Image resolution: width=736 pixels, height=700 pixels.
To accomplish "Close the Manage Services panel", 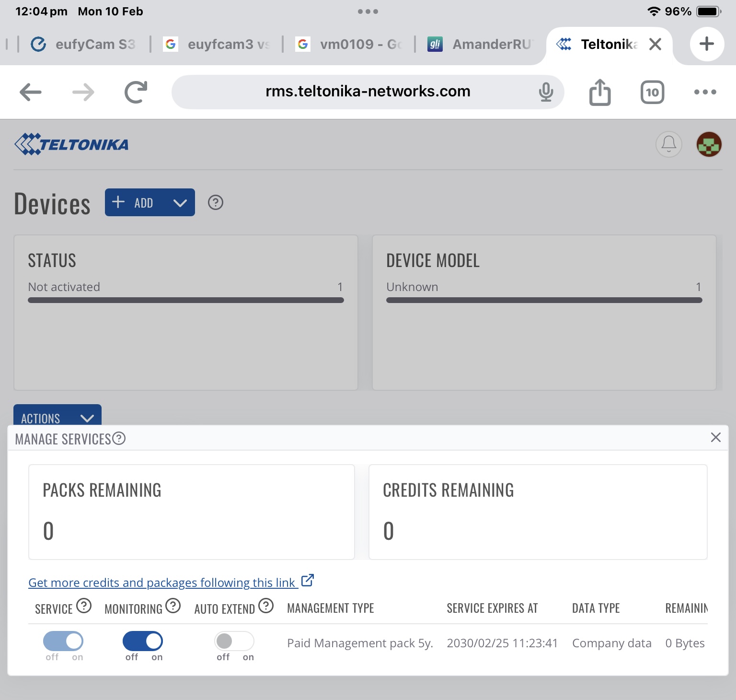I will pos(716,437).
